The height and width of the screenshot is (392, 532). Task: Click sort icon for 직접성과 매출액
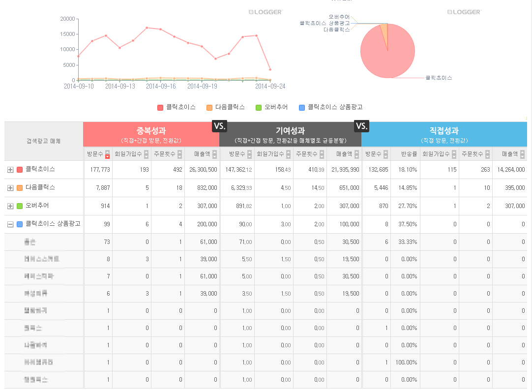point(522,154)
